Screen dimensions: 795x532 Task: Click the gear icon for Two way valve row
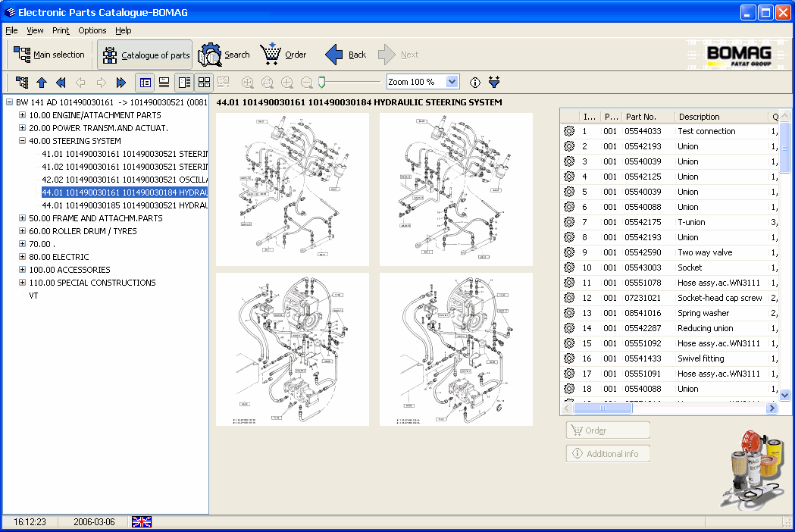tap(569, 252)
